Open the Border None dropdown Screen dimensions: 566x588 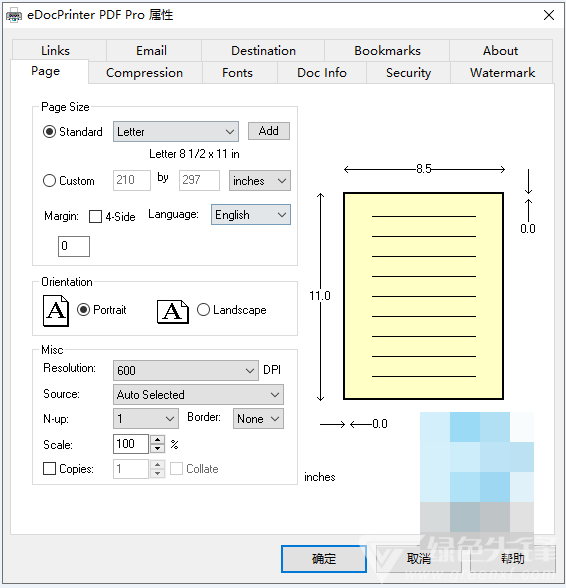(x=258, y=418)
